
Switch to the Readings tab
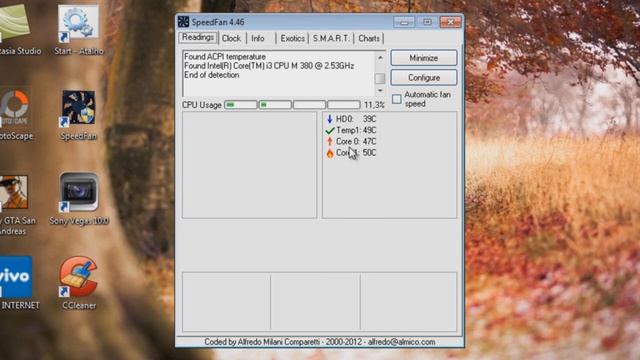point(198,37)
